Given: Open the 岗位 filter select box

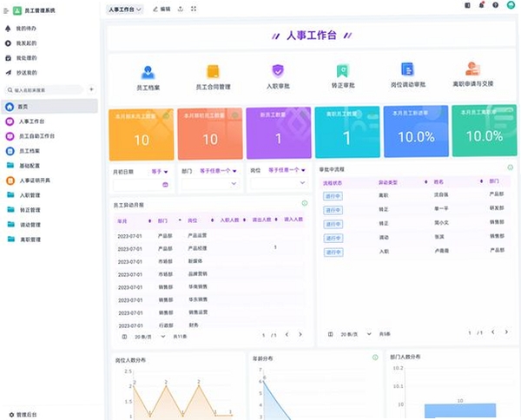Looking at the screenshot, I should click(x=279, y=182).
